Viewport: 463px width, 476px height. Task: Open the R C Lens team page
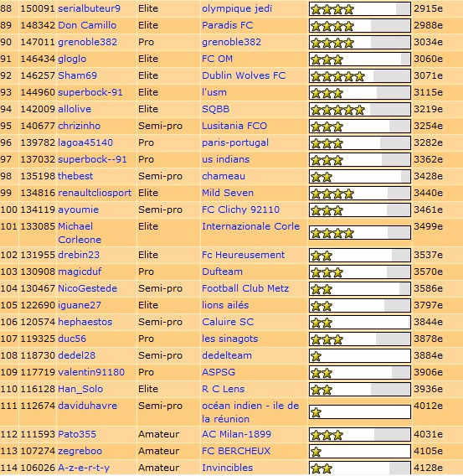(224, 389)
